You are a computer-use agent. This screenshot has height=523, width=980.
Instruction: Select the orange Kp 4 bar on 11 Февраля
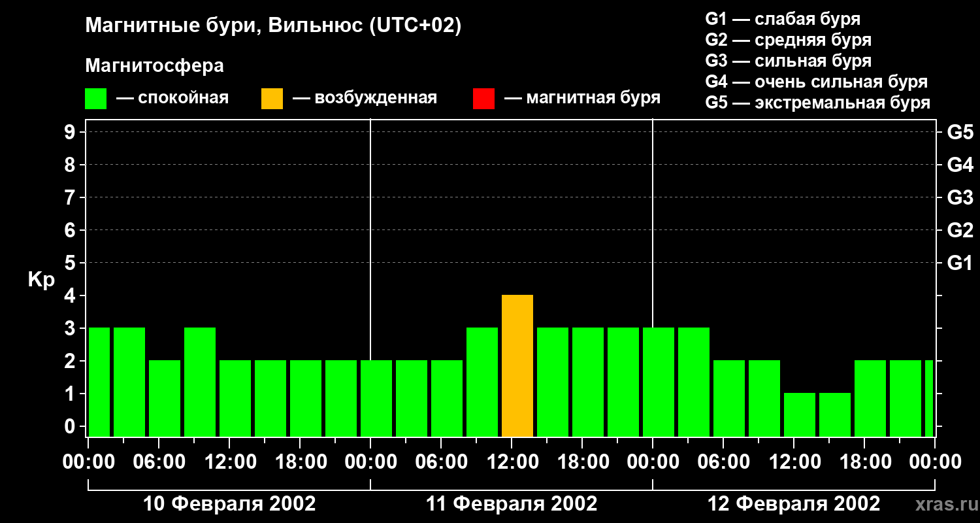pos(517,366)
